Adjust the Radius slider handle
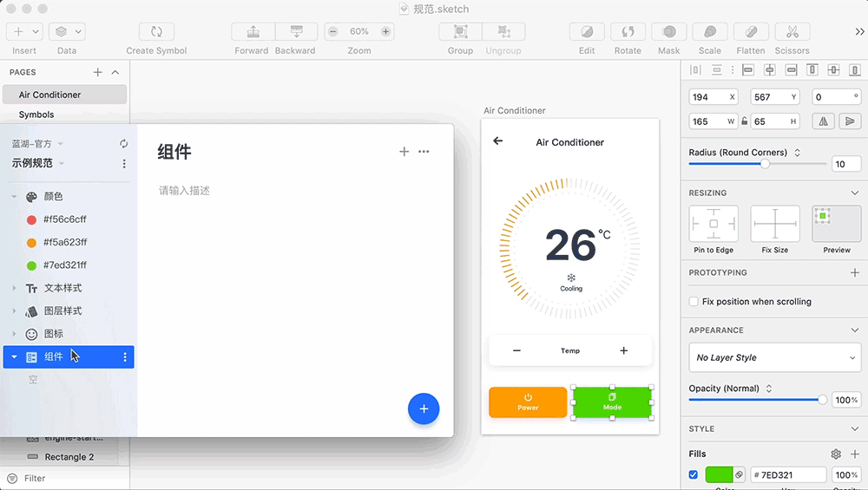This screenshot has height=490, width=868. (765, 164)
